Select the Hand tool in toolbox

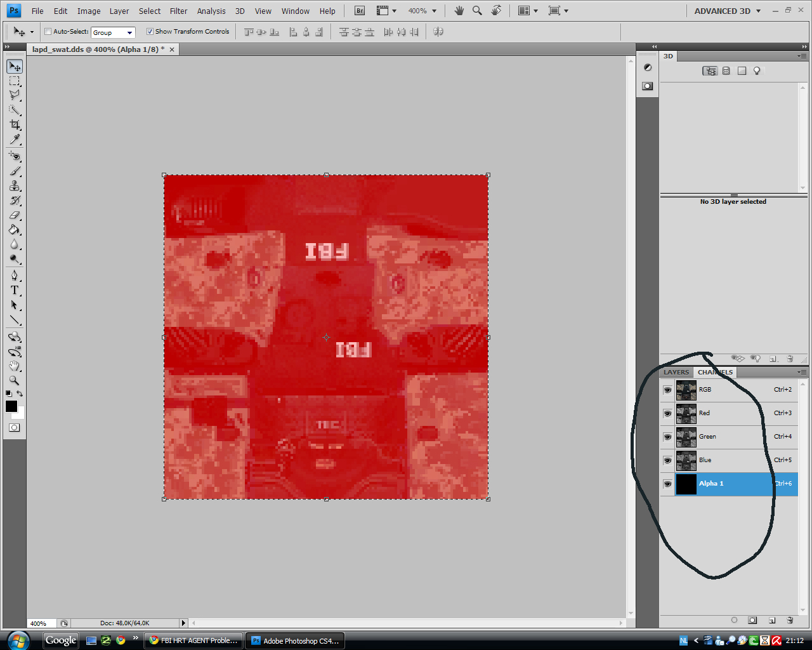(15, 366)
